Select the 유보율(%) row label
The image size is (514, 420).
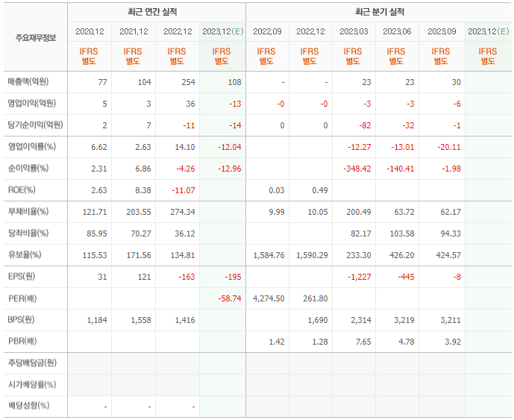click(25, 254)
